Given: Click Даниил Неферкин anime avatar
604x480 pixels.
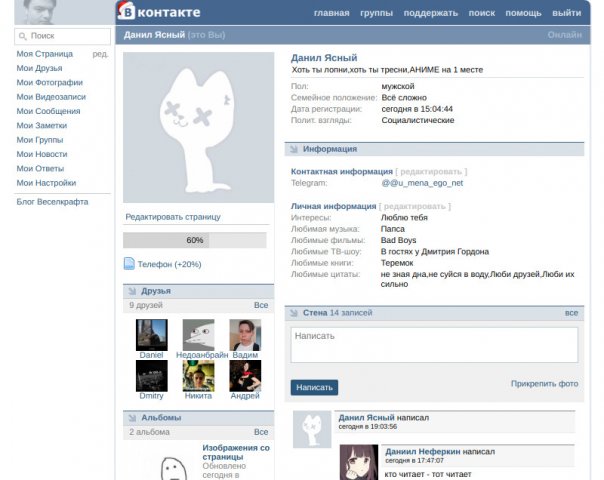Looking at the screenshot, I should tap(359, 462).
